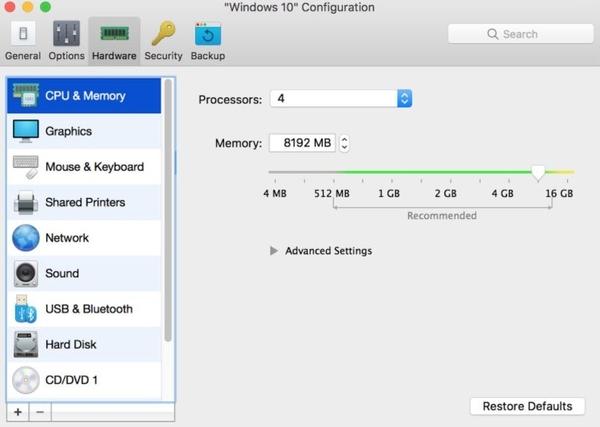Click the Hard Disk drive icon
Screen dimensions: 600x427
[x=25, y=344]
